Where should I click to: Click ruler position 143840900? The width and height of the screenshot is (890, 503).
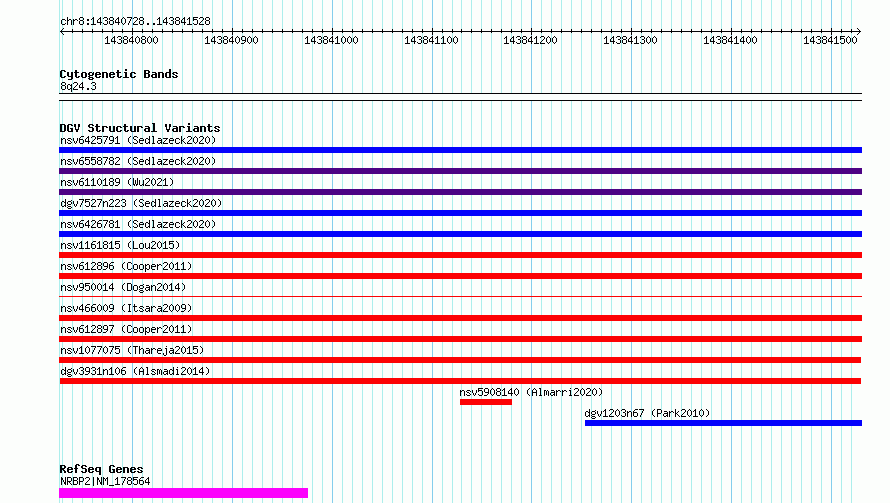point(231,40)
